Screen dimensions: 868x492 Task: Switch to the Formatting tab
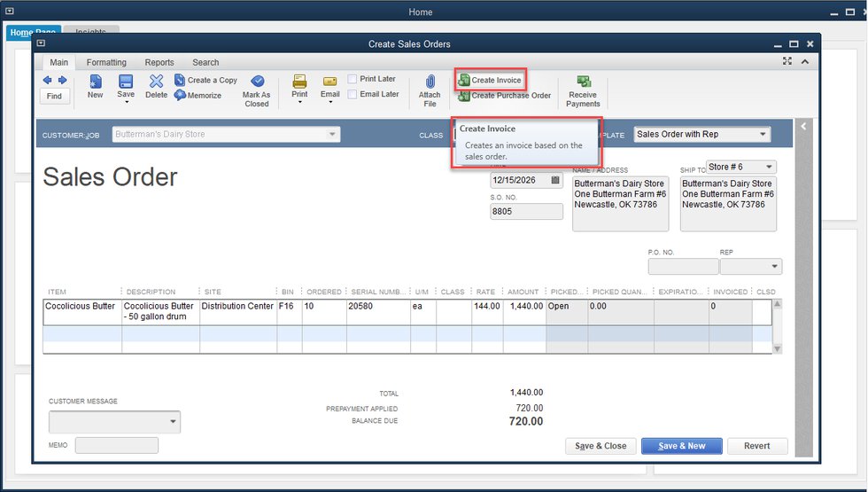coord(106,62)
